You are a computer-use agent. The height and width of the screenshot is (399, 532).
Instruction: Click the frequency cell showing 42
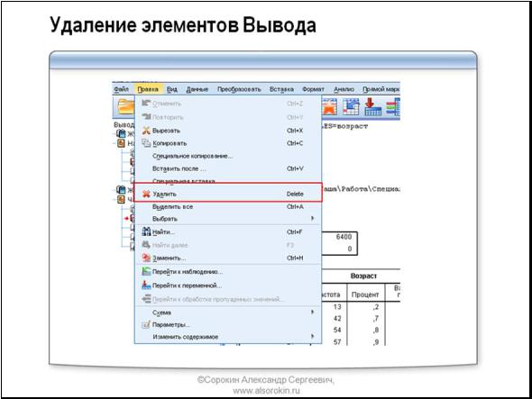point(337,318)
